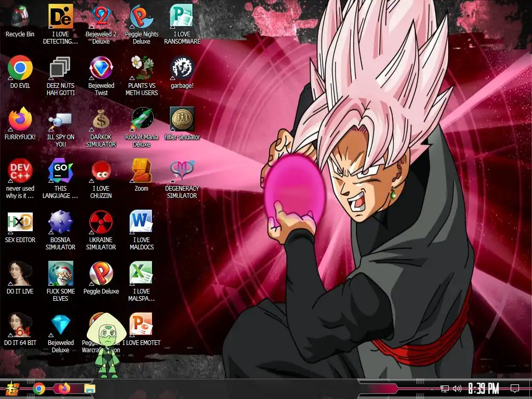The height and width of the screenshot is (399, 532).
Task: Open the Start menu button on taskbar
Action: [x=12, y=389]
